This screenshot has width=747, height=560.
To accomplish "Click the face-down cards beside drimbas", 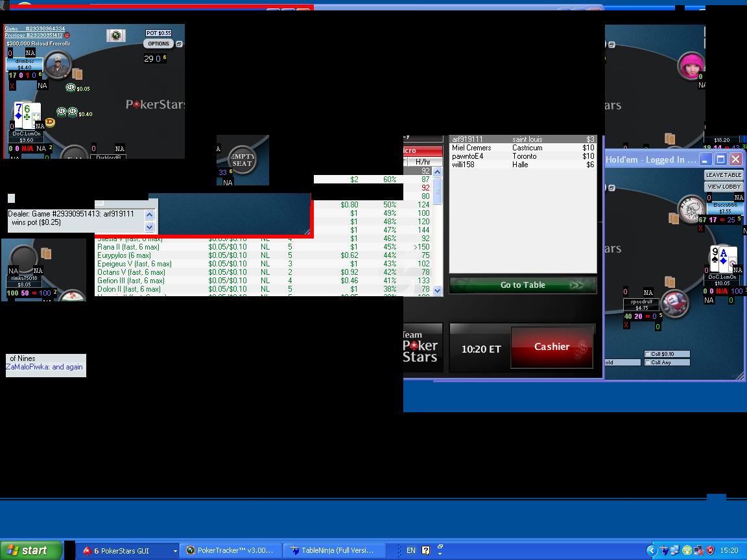I will tap(77, 74).
